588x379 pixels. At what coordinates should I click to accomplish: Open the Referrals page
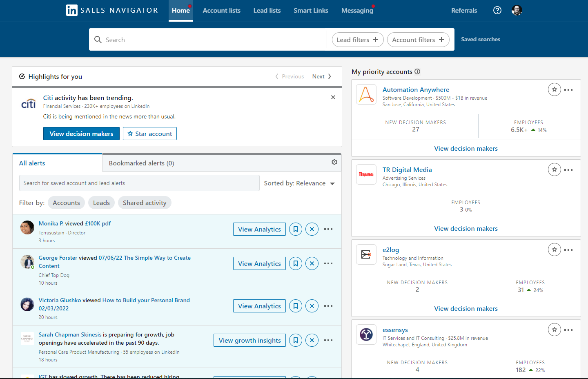coord(464,11)
